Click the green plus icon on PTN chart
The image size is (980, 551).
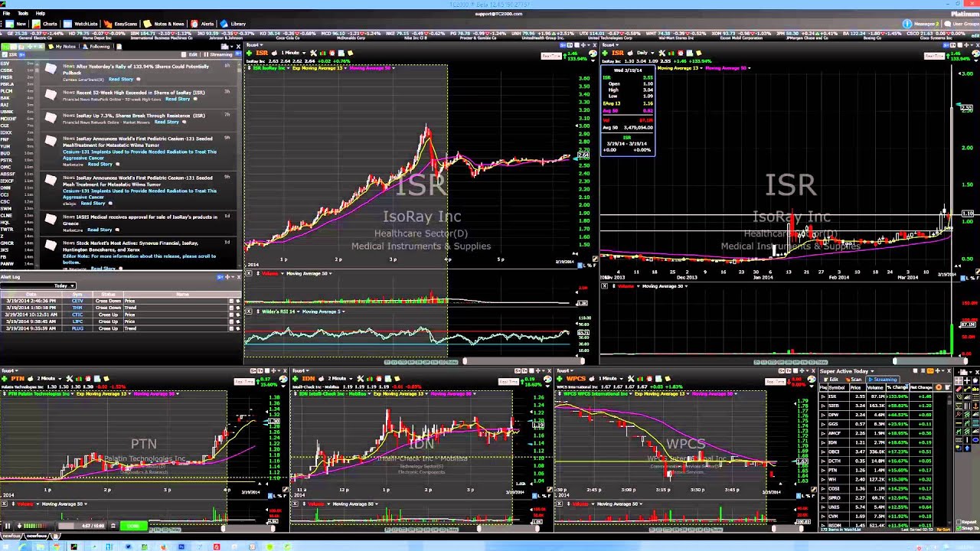pos(5,379)
